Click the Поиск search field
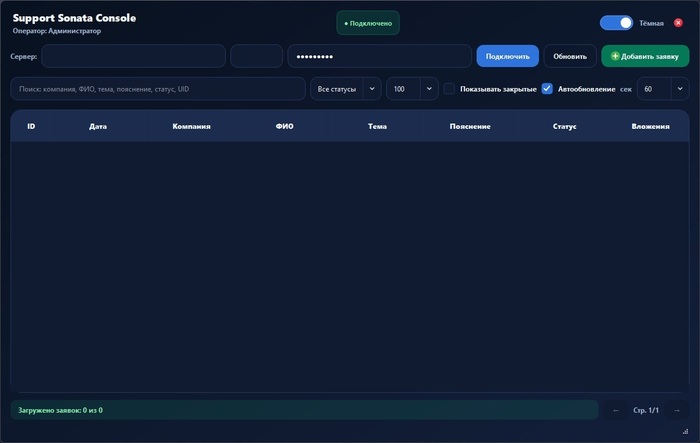This screenshot has width=700, height=443. (x=158, y=89)
